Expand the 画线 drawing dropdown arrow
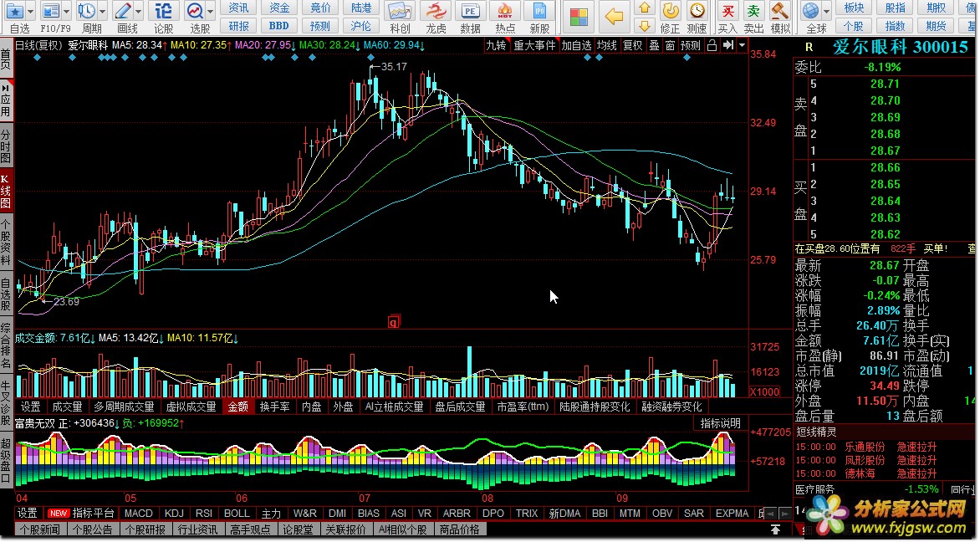The height and width of the screenshot is (542, 980). 139,11
